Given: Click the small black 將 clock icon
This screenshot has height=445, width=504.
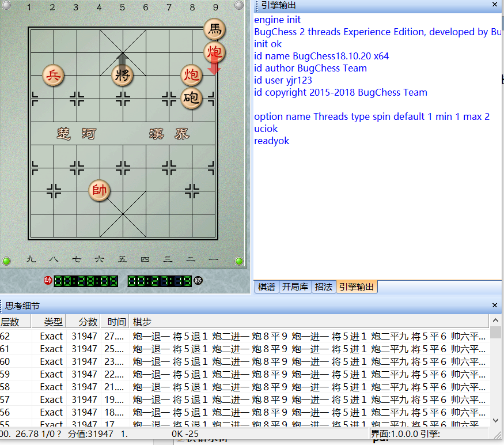Looking at the screenshot, I should (198, 281).
